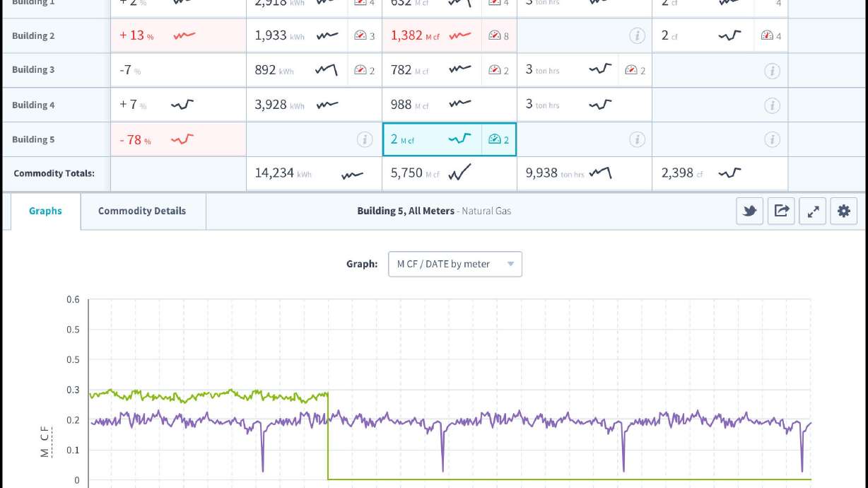Click Building 2 1,382 M cf value
The height and width of the screenshot is (488, 868).
(x=415, y=35)
